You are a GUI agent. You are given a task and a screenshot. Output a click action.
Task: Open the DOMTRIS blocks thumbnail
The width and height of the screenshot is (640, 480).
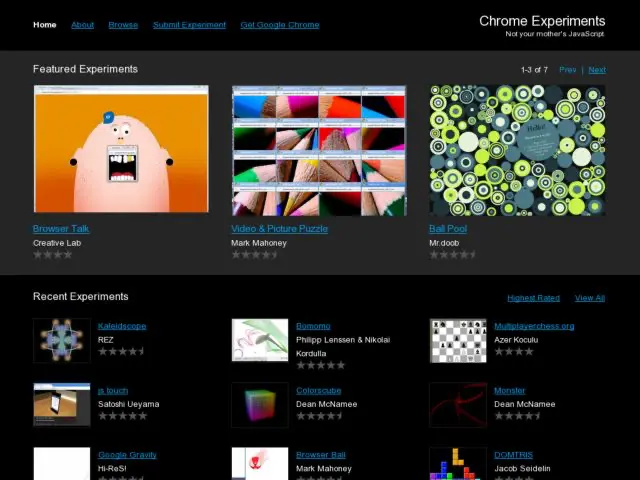tap(458, 464)
